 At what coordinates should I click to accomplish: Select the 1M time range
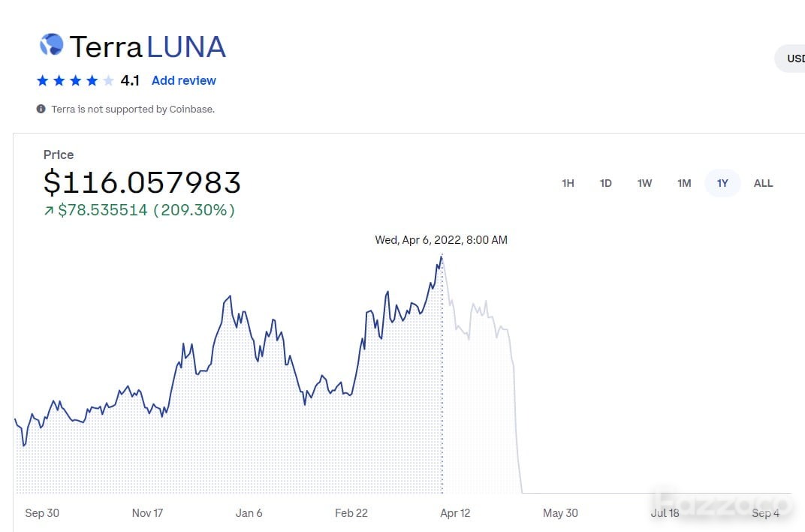click(684, 183)
